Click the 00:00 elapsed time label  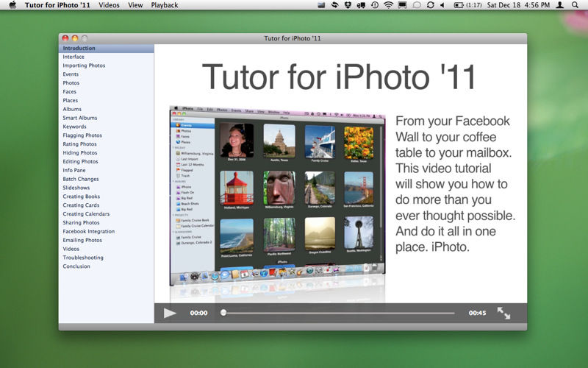pyautogui.click(x=198, y=313)
